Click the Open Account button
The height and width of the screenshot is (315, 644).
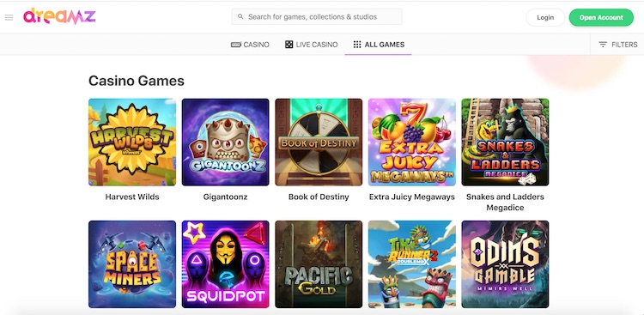[601, 17]
